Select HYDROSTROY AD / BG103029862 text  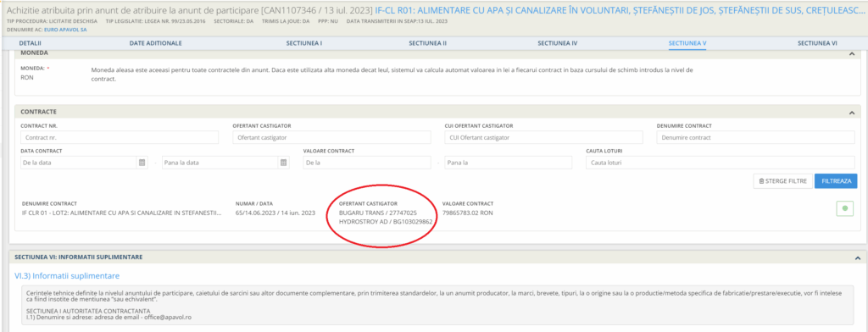[x=386, y=221]
